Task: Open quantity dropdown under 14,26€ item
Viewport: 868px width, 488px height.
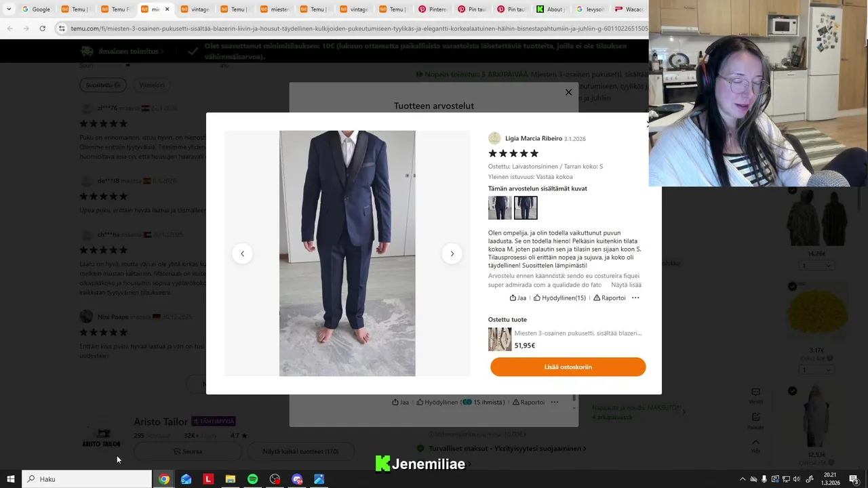Action: click(x=816, y=265)
